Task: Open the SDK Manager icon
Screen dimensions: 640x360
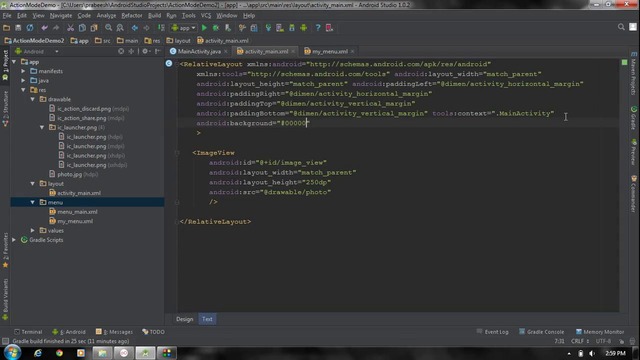Action: tap(292, 28)
